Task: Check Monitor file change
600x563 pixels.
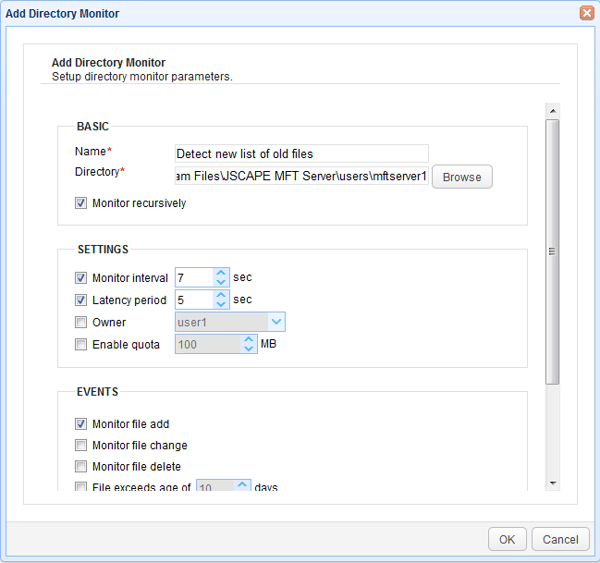Action: (81, 445)
